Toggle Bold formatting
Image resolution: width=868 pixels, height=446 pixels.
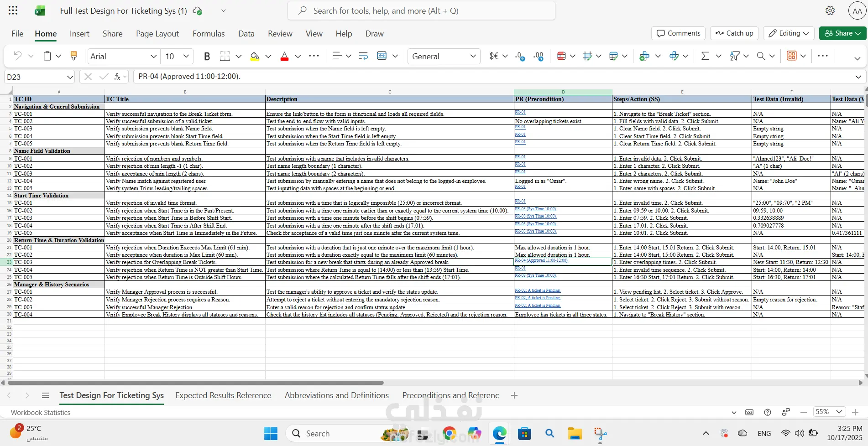click(207, 56)
